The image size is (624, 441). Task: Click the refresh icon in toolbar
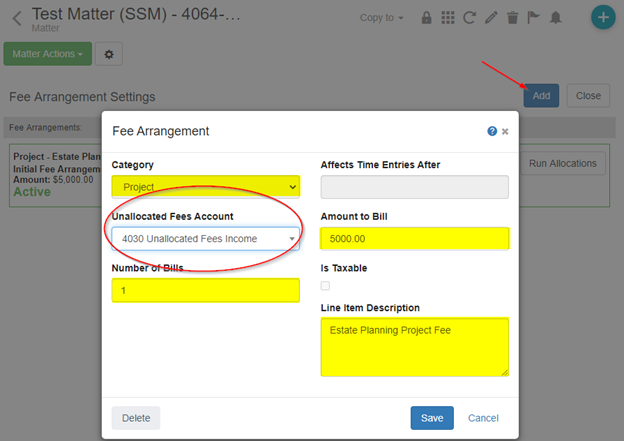coord(469,18)
